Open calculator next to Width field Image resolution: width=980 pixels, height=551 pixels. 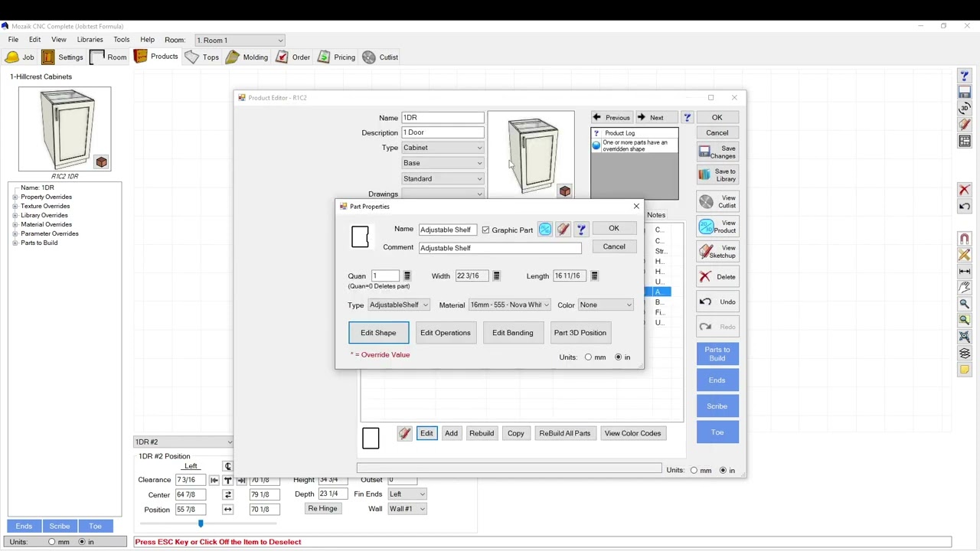click(x=496, y=276)
